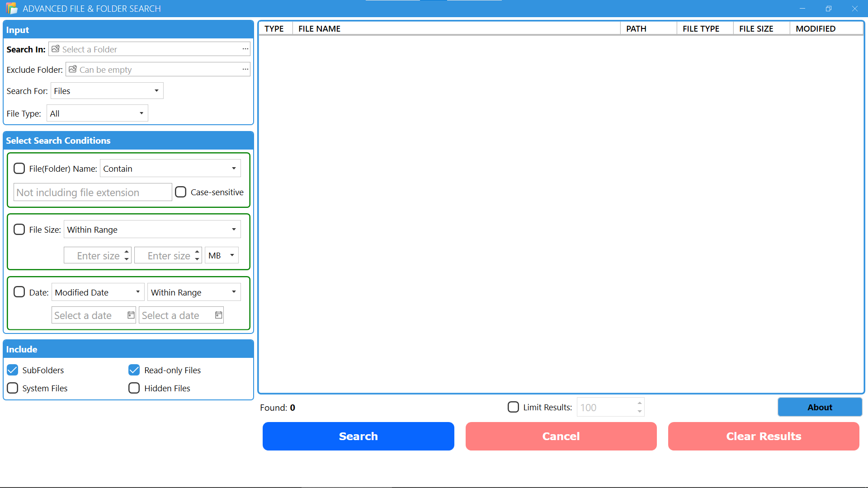
Task: Click the Search In browse ellipsis icon
Action: pyautogui.click(x=245, y=49)
